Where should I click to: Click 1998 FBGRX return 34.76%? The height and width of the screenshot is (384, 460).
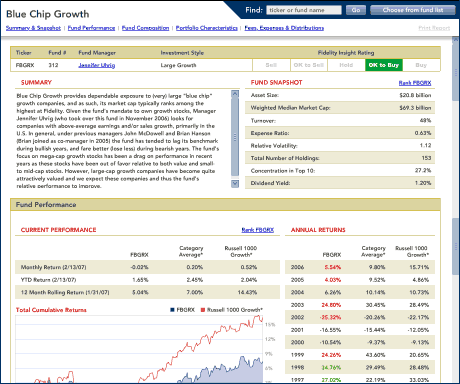331,368
